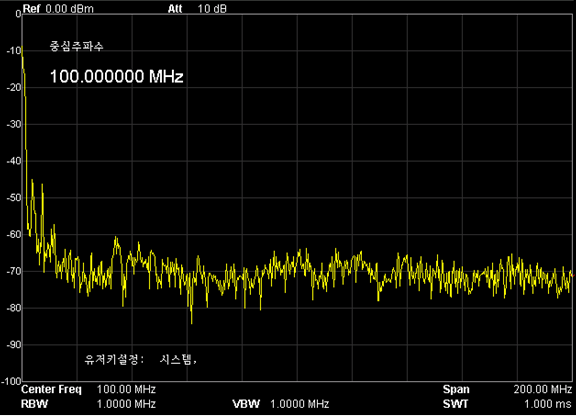Select the Span label

coord(456,389)
